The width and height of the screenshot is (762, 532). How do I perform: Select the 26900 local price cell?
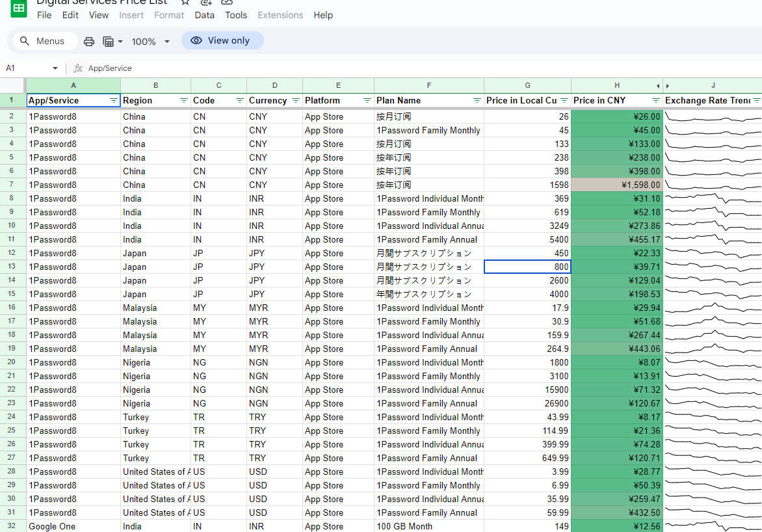(527, 403)
